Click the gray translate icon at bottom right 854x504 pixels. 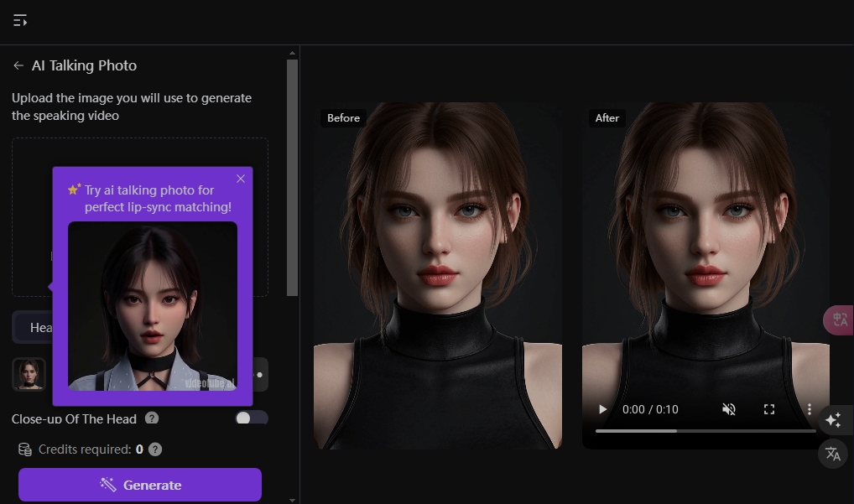pyautogui.click(x=832, y=454)
